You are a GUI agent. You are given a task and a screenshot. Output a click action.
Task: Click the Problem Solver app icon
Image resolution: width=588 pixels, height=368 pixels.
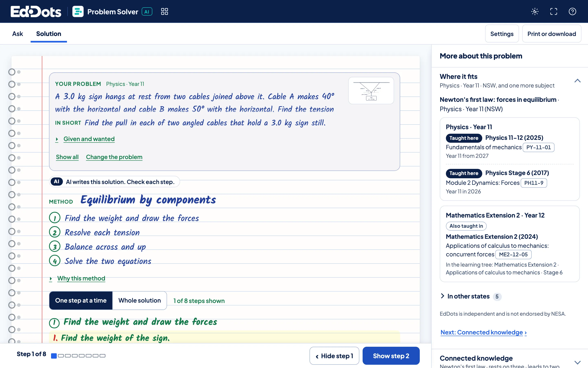tap(78, 11)
